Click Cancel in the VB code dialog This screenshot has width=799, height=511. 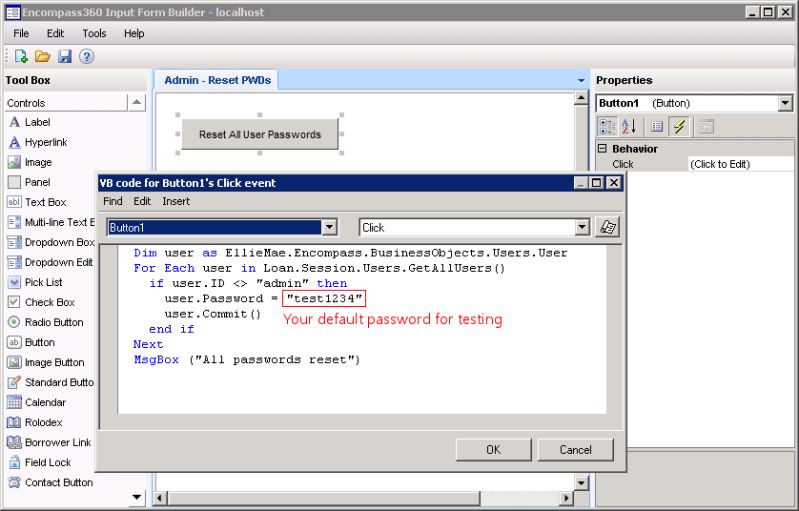(x=575, y=449)
